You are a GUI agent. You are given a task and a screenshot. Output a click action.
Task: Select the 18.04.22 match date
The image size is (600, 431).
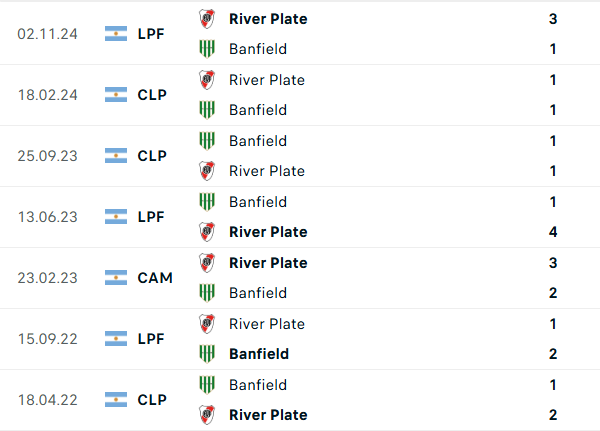48,400
